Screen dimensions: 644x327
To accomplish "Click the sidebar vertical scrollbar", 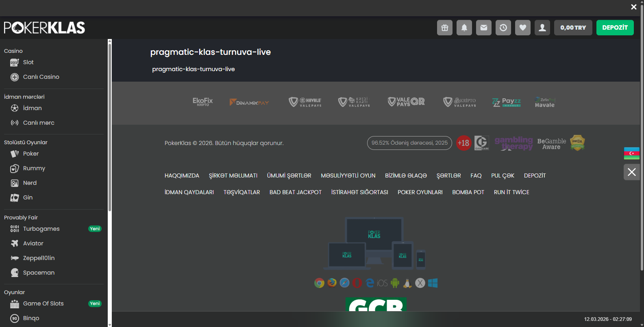I will point(110,128).
